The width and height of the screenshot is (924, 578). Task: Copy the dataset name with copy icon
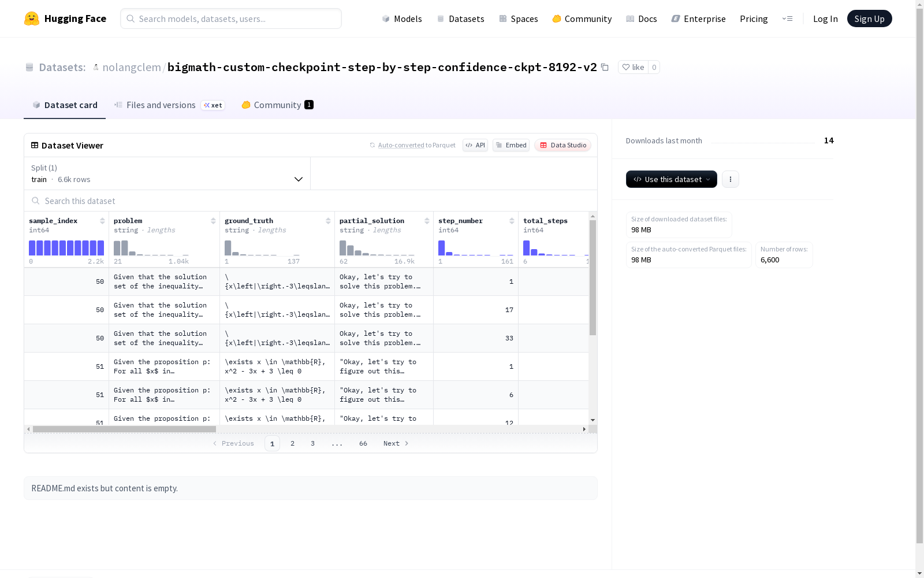pos(605,67)
